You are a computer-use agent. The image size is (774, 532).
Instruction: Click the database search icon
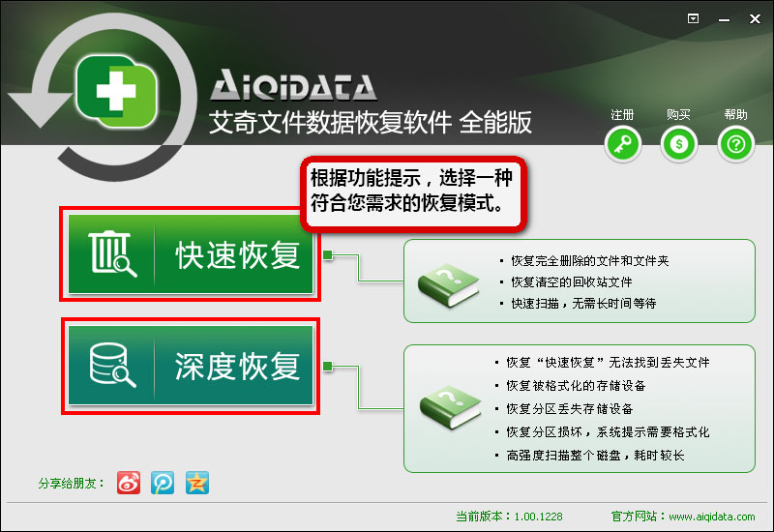[112, 366]
